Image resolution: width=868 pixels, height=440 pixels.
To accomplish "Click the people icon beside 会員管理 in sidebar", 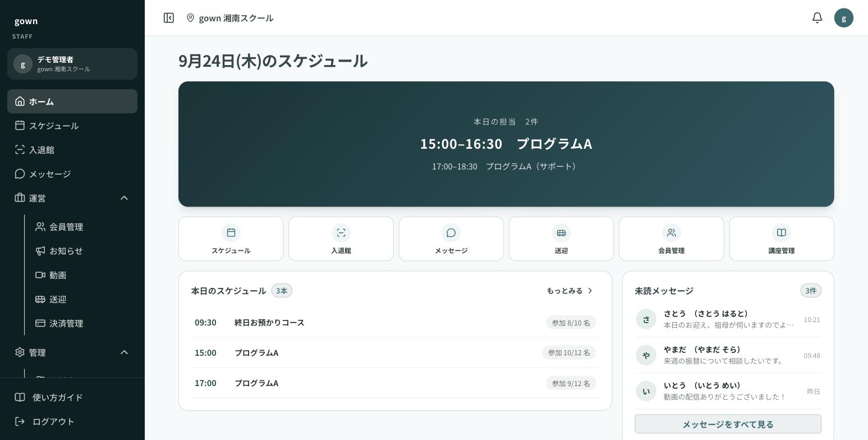I will (x=40, y=227).
